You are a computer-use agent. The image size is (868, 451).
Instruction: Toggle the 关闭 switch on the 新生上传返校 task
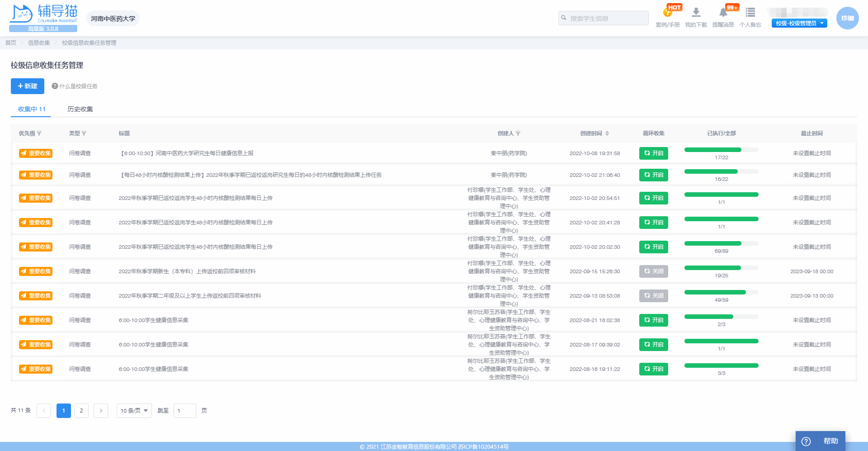point(653,271)
